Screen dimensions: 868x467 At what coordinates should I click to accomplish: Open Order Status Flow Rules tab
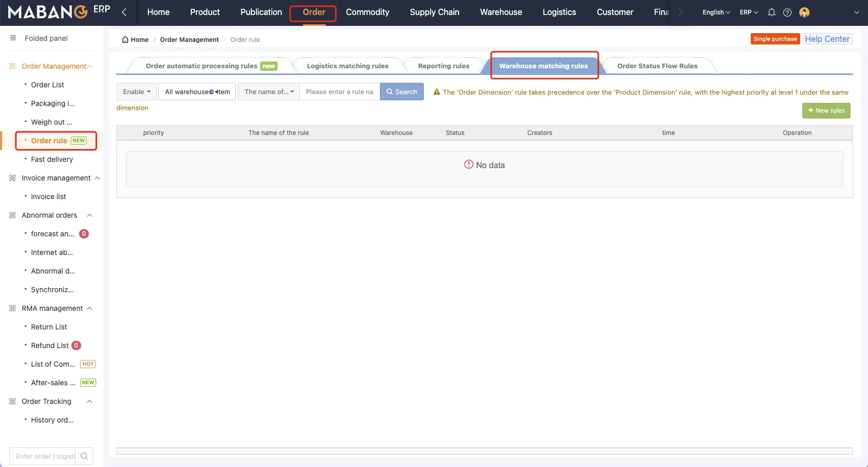pos(657,66)
